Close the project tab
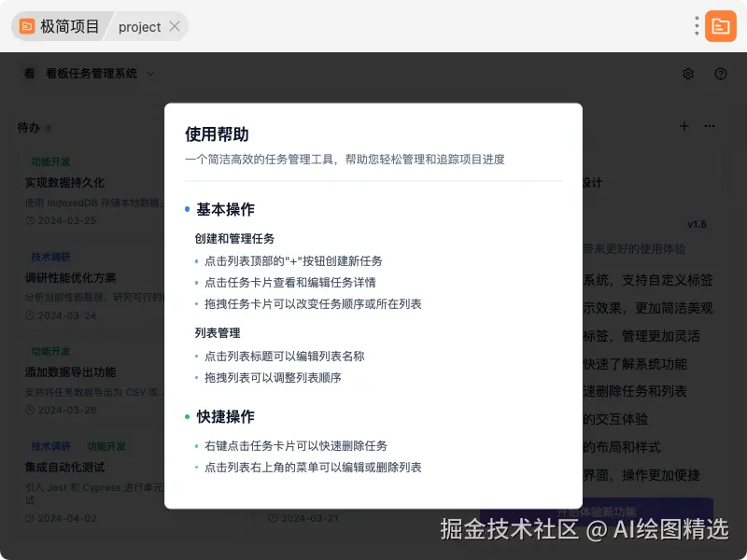This screenshot has width=747, height=560. coord(174,26)
